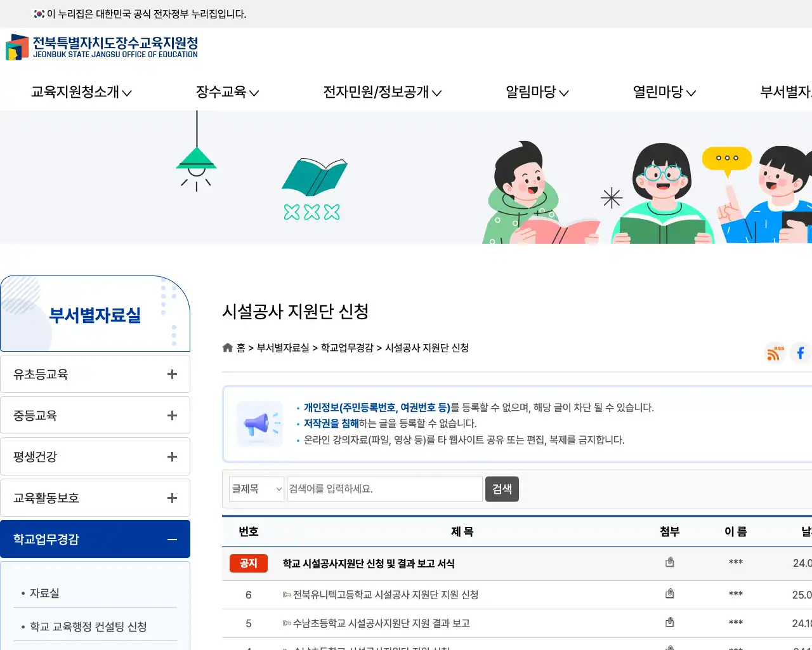Open the 전자민원/정보공개 top menu
Viewport: 812px width, 650px height.
point(382,92)
